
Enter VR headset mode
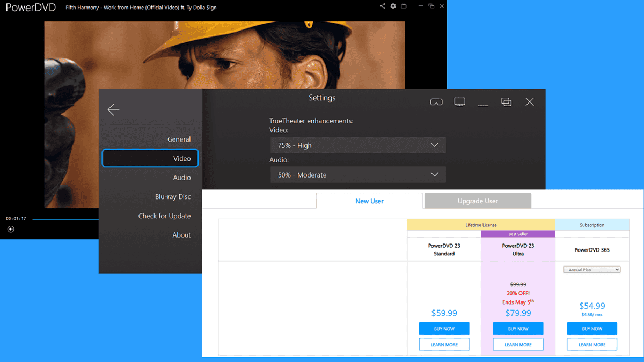(x=436, y=102)
